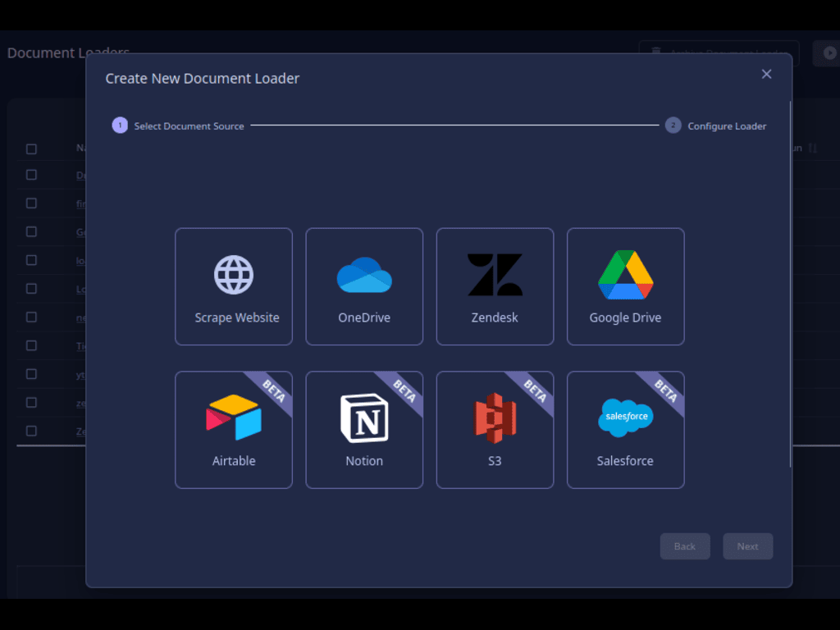Check the first row checkbox in the table
Viewport: 840px width, 630px height.
pyautogui.click(x=31, y=175)
